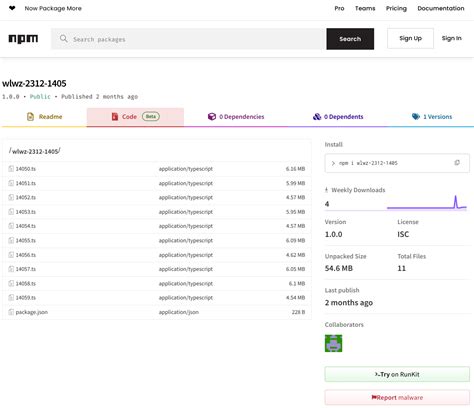Click file icon beside 14052.ts
Image resolution: width=474 pixels, height=408 pixels.
pos(11,197)
